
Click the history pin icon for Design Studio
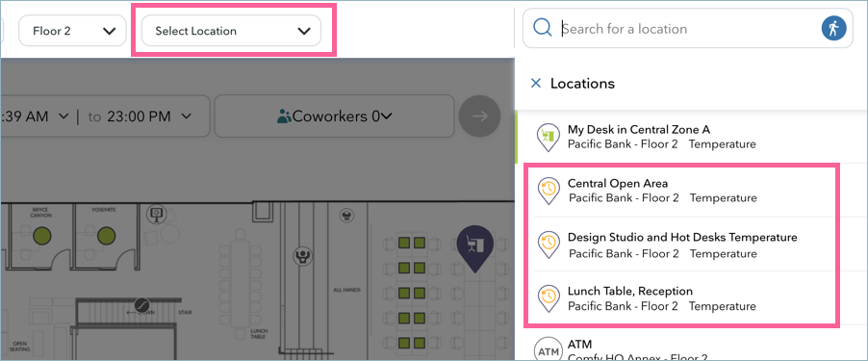(549, 245)
